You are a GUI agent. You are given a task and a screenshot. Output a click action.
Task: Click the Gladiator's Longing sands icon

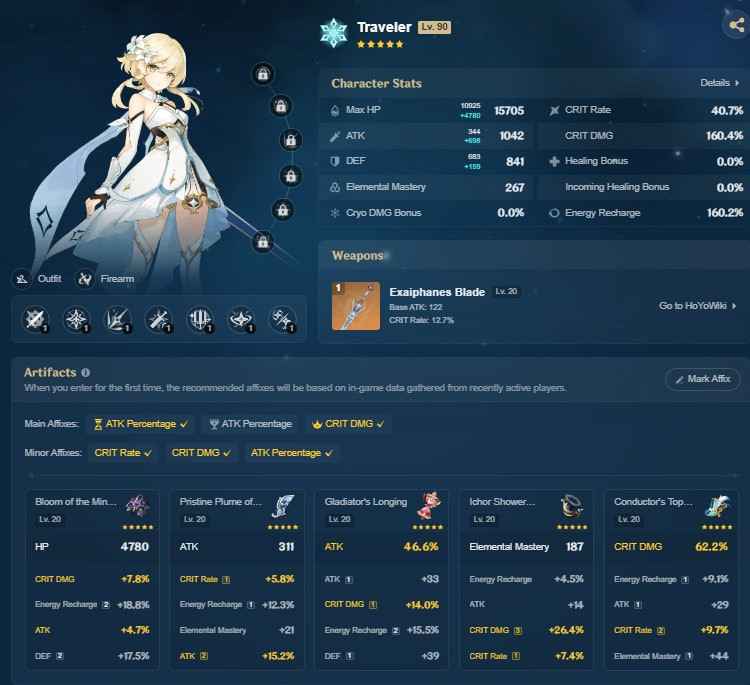429,506
